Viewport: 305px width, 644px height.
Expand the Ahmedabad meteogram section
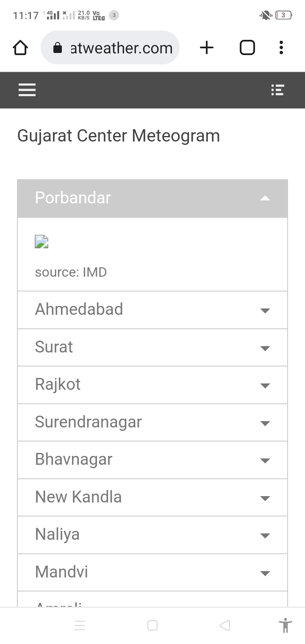[x=152, y=310]
